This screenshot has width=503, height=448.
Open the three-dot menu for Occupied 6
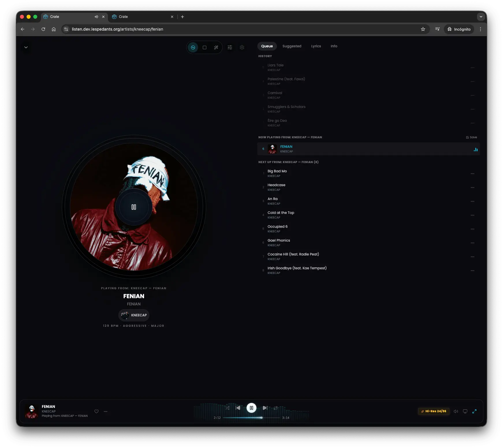click(472, 229)
